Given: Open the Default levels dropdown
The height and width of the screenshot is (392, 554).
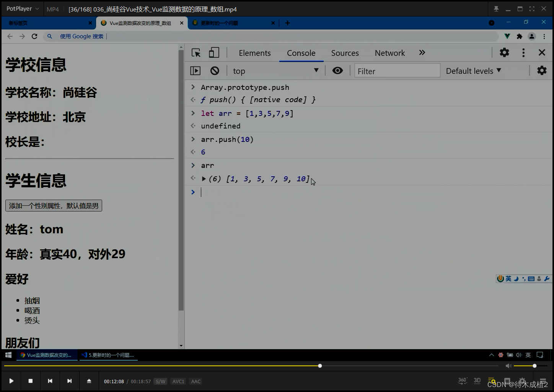Looking at the screenshot, I should pyautogui.click(x=473, y=71).
